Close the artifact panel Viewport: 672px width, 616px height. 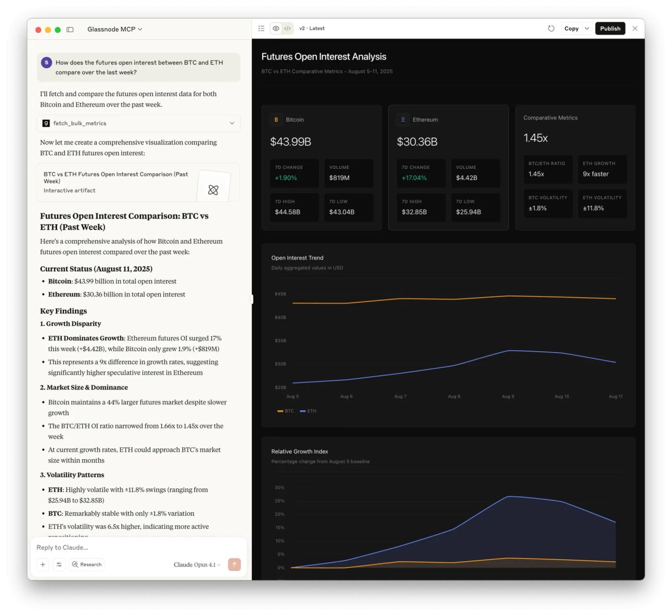pyautogui.click(x=635, y=28)
